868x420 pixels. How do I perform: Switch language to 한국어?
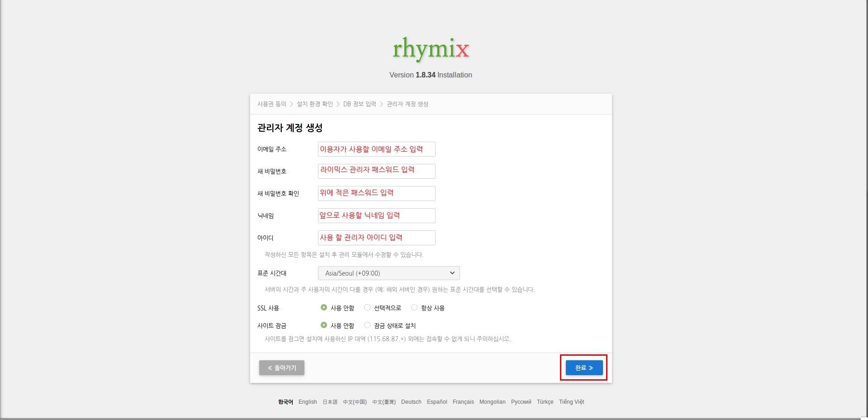[x=285, y=402]
